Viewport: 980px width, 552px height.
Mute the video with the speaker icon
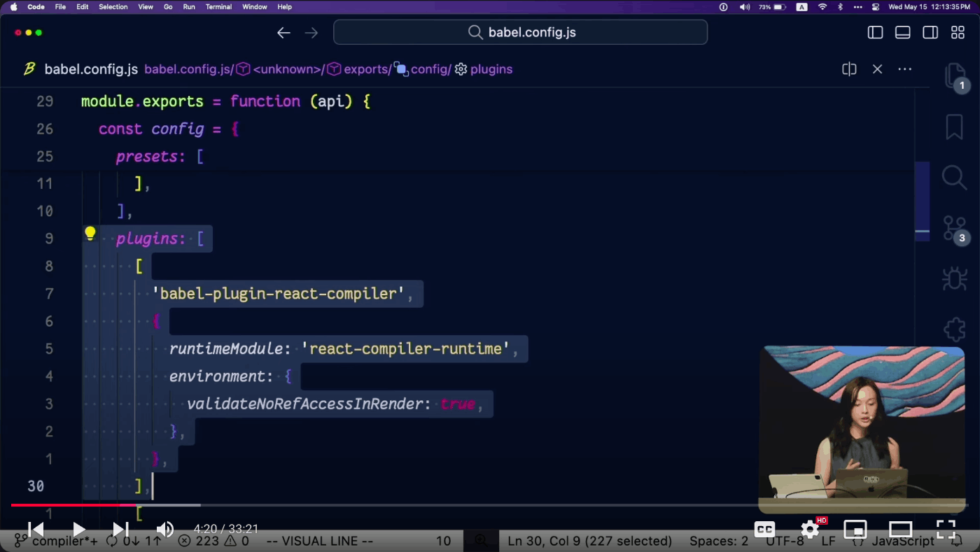[x=164, y=530]
